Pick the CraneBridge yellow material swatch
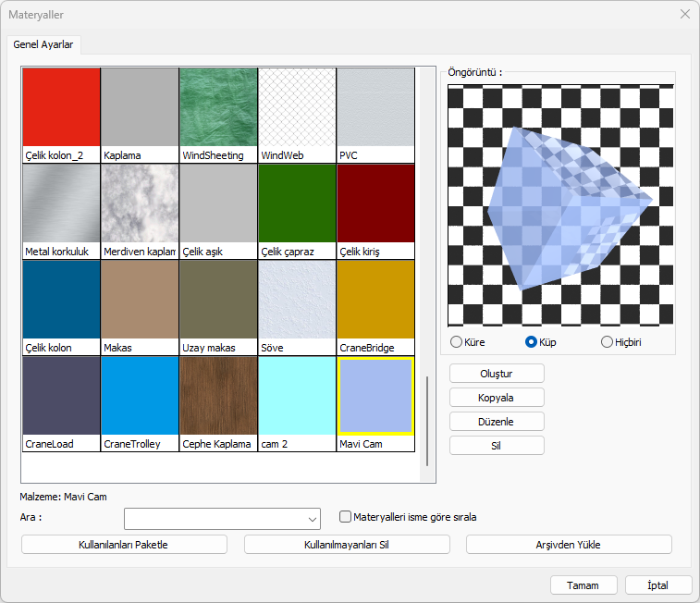Screen dimensions: 700x603 coord(375,300)
